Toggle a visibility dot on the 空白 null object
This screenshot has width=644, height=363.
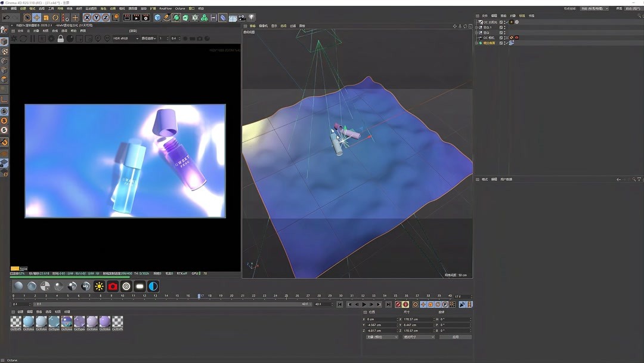(504, 32)
